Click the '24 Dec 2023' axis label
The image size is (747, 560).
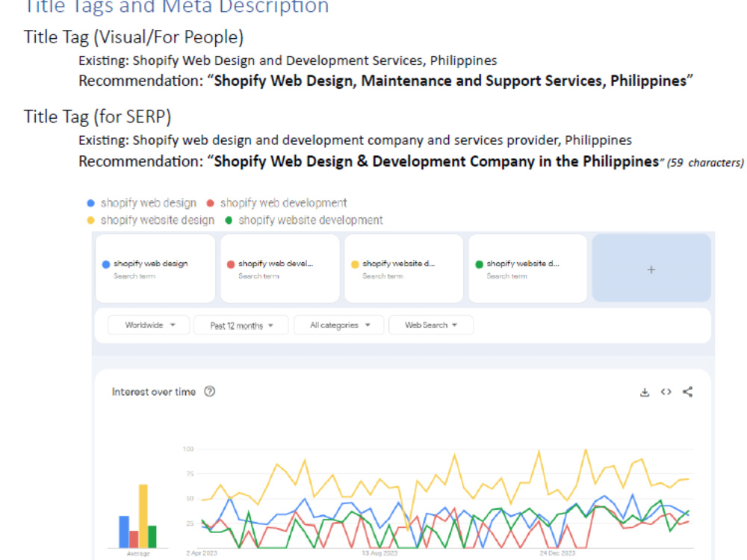click(557, 553)
